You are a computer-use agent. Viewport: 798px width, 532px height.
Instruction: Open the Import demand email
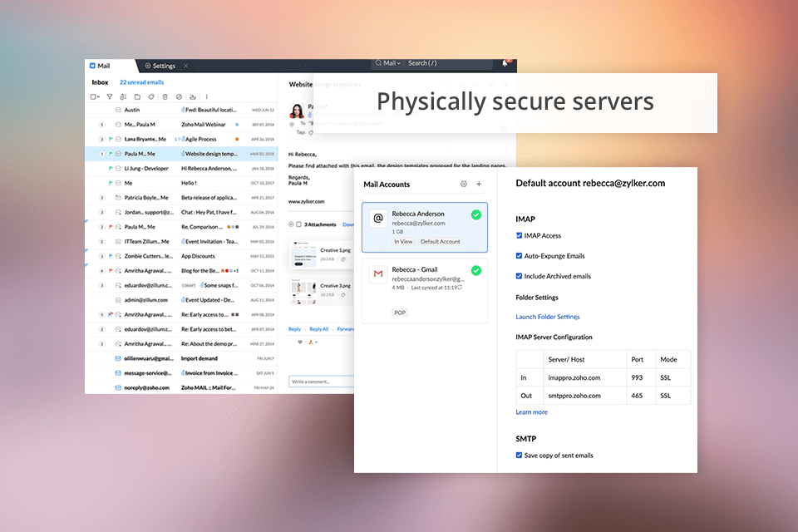point(181,358)
